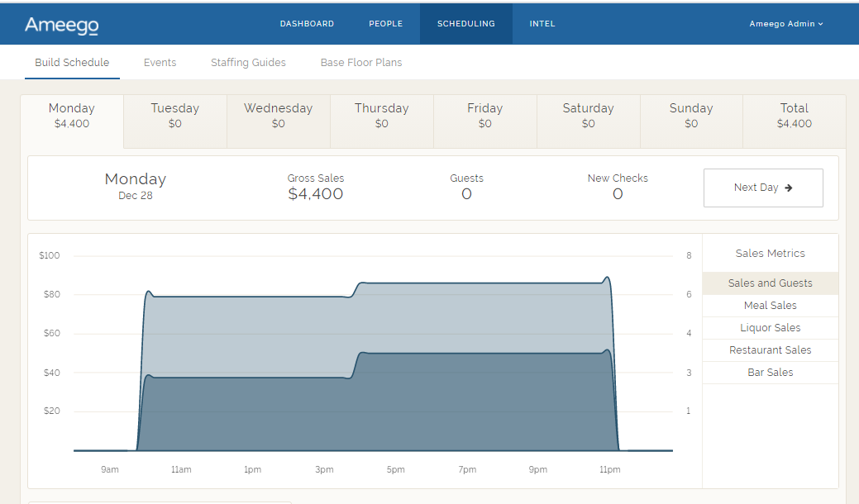Open the Staffing Guides tab
This screenshot has width=859, height=504.
248,63
